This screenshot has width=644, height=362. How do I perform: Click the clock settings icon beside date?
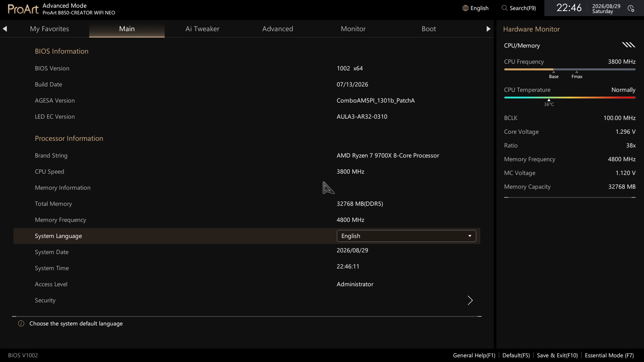[631, 9]
